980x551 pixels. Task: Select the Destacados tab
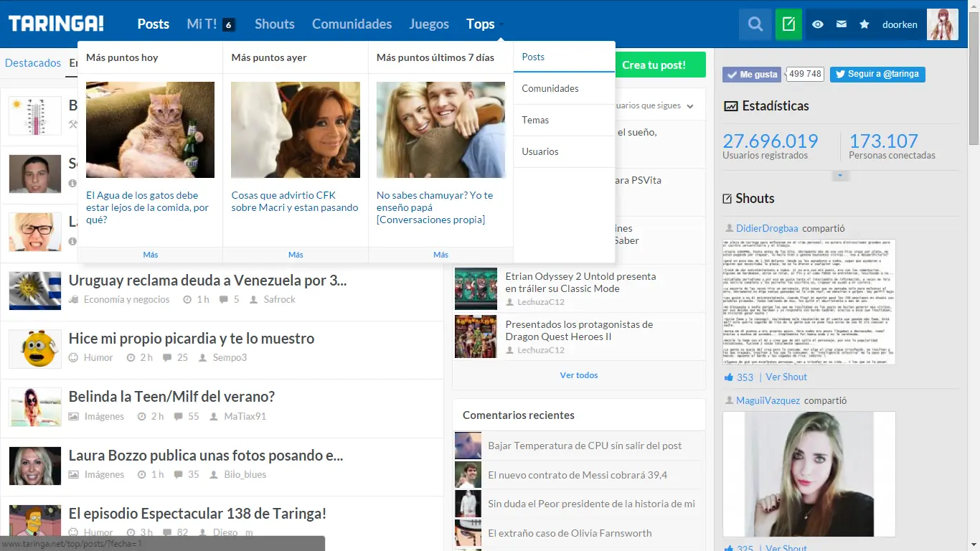coord(33,63)
